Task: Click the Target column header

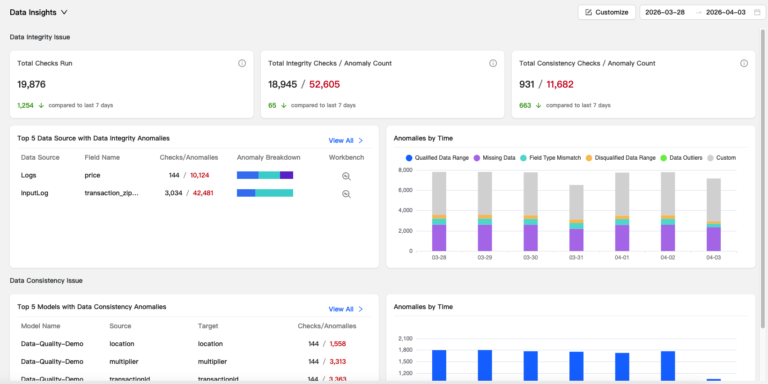Action: click(x=208, y=326)
